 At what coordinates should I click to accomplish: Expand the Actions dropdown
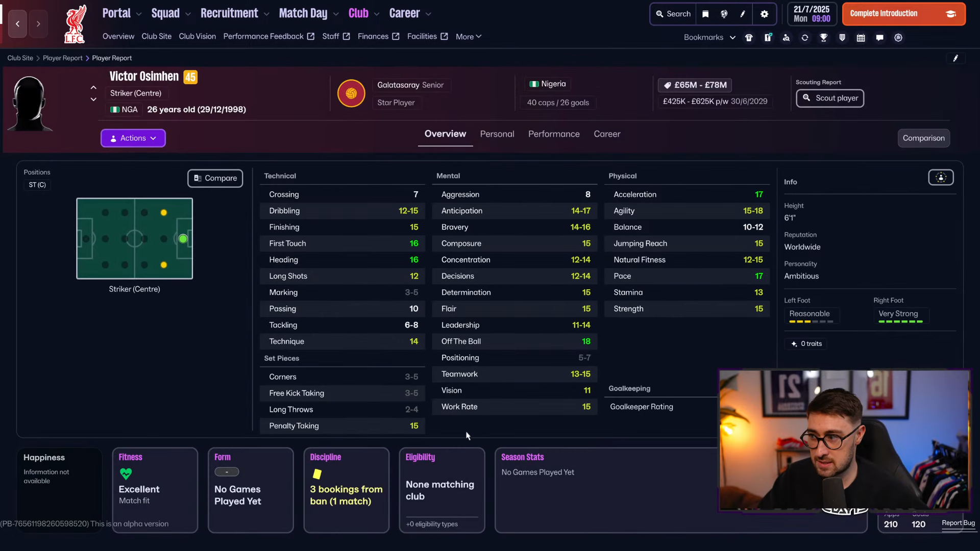click(133, 138)
